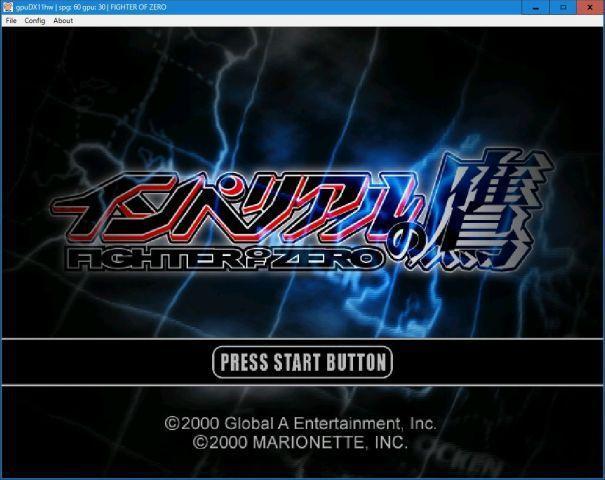Click the window title bar text
The width and height of the screenshot is (605, 480).
tap(91, 7)
